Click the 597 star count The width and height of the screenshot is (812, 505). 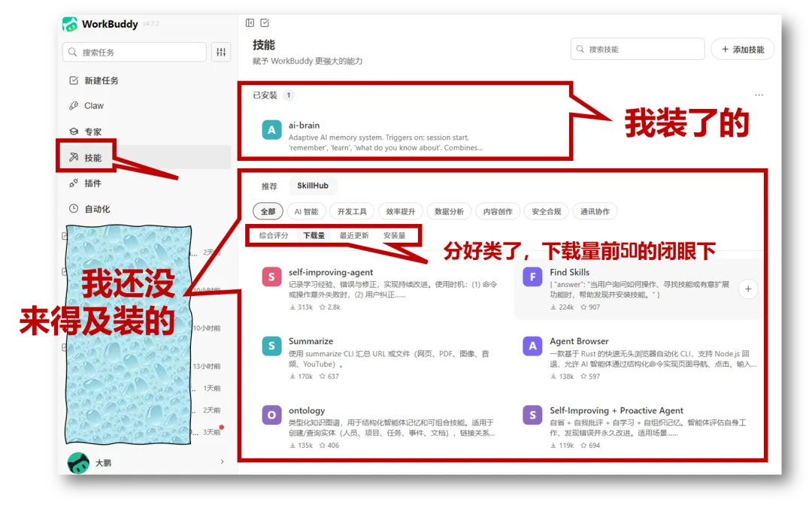click(x=590, y=376)
